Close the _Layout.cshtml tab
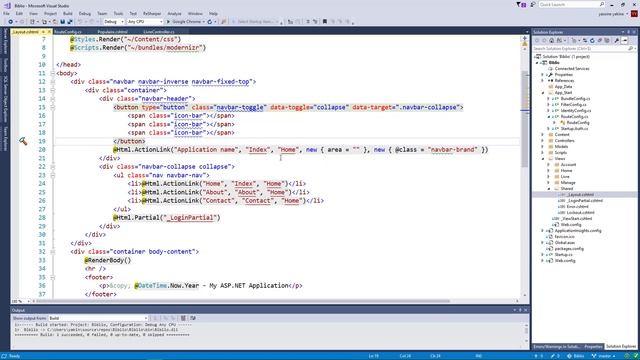640x360 pixels. pos(49,32)
